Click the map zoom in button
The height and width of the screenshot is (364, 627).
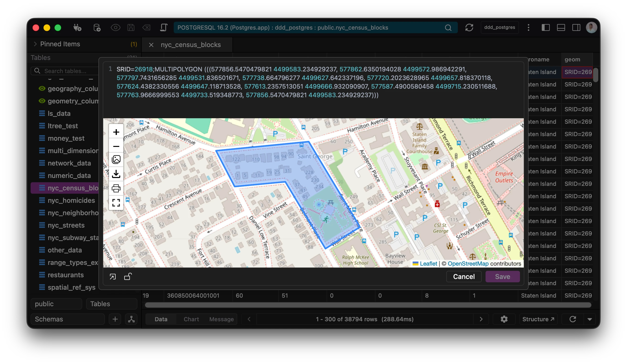click(x=116, y=132)
